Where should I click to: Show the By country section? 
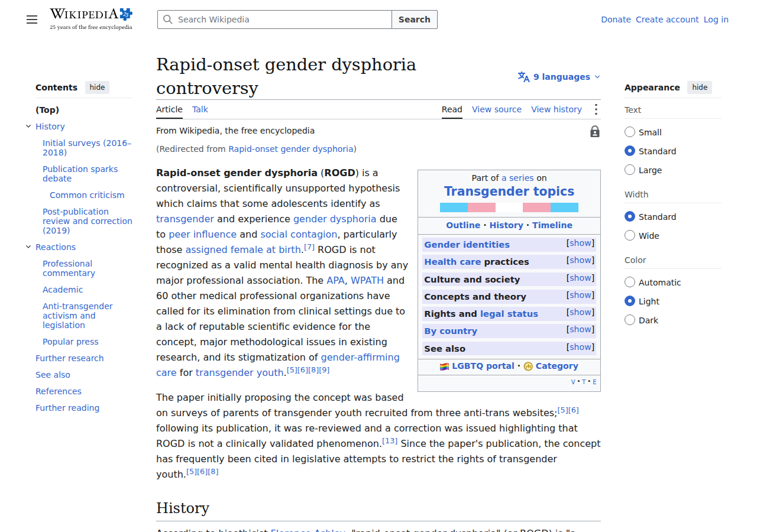(581, 329)
